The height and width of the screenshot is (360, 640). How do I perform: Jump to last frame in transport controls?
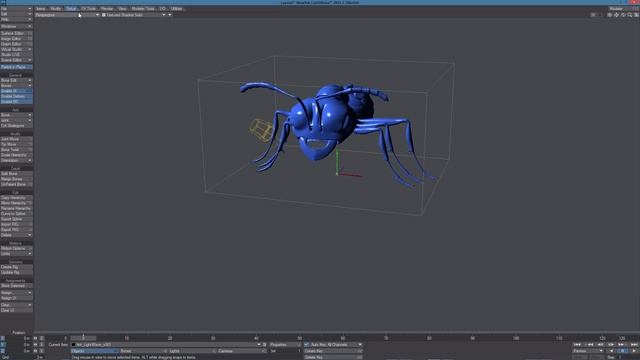click(x=634, y=345)
